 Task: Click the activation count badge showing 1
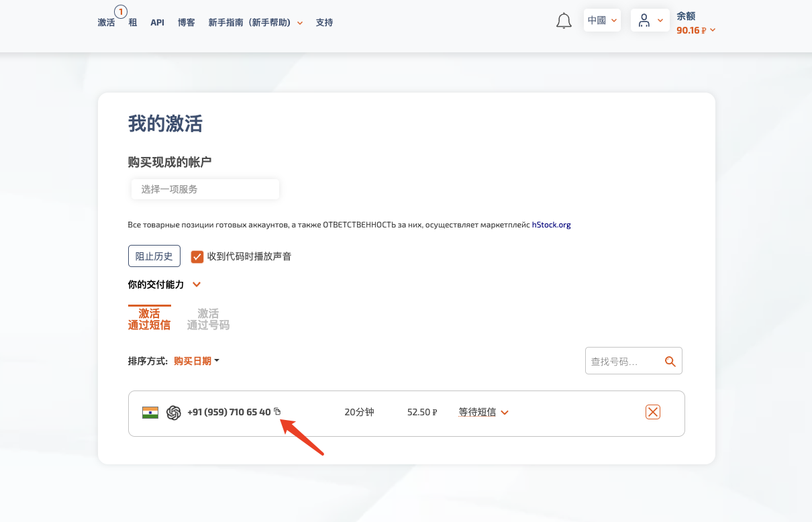(121, 11)
